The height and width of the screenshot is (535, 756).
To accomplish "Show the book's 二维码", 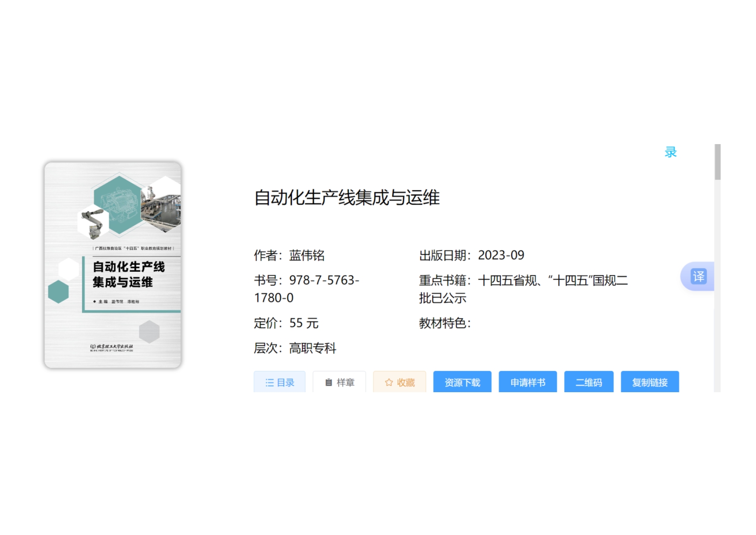I will [588, 382].
